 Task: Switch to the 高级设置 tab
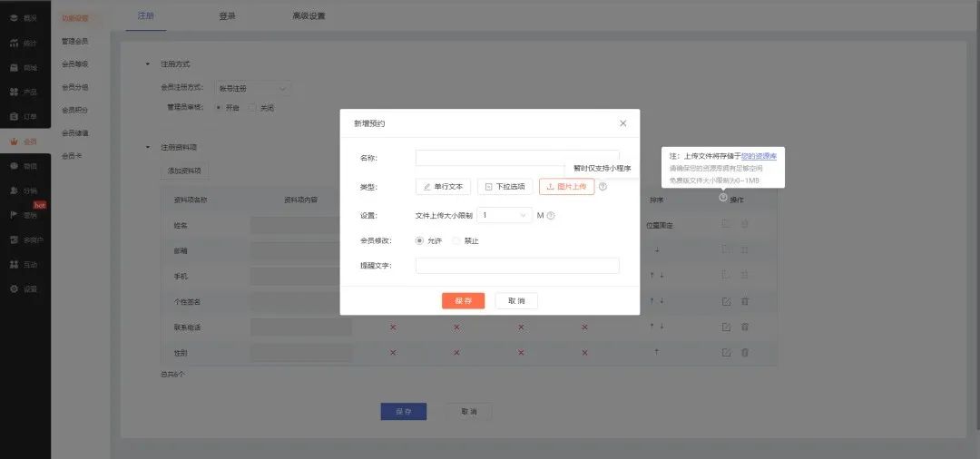pos(309,16)
